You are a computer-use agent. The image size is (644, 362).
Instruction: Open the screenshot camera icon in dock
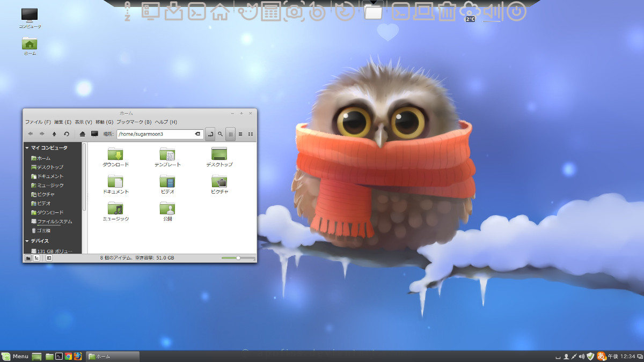point(294,12)
